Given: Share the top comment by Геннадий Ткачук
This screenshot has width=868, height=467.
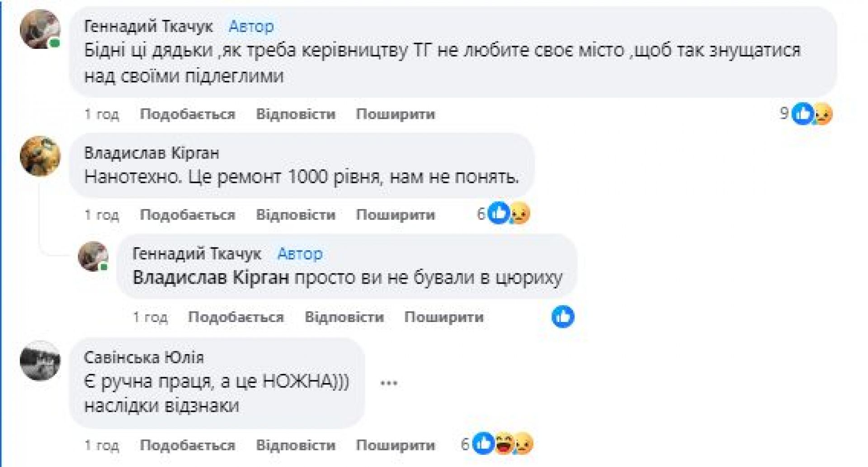Looking at the screenshot, I should 395,114.
